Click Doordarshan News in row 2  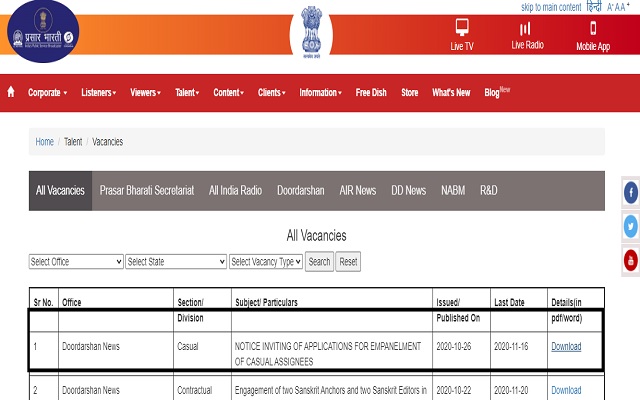tap(91, 391)
